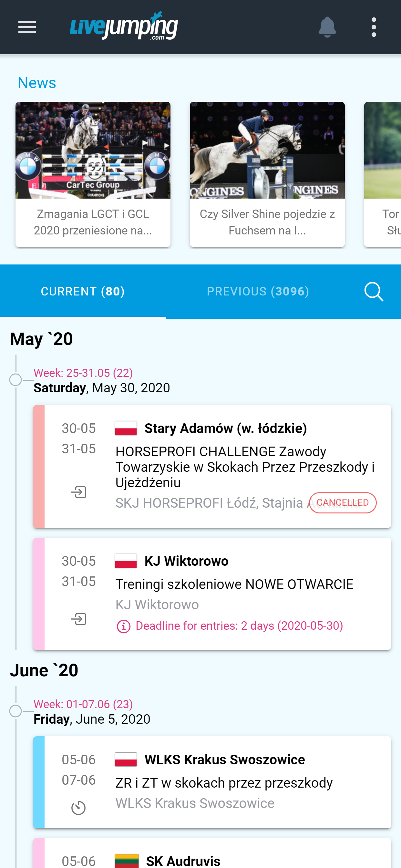Tap entry icon on KJ Wiktorowo event
The width and height of the screenshot is (401, 868).
[78, 619]
